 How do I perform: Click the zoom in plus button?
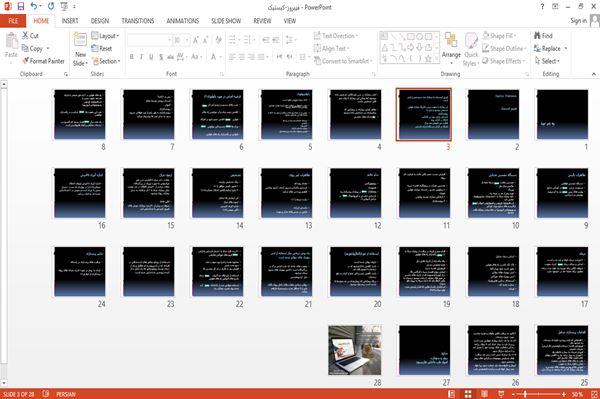(564, 394)
